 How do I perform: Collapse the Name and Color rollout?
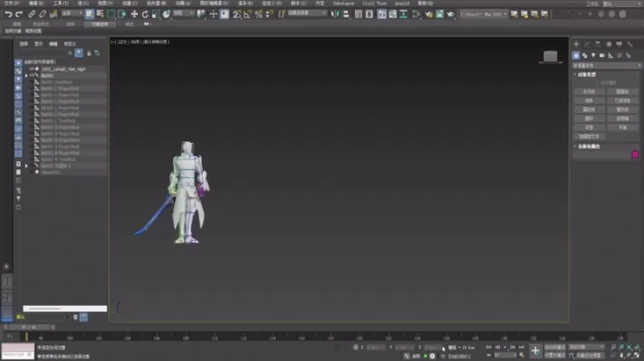[589, 147]
